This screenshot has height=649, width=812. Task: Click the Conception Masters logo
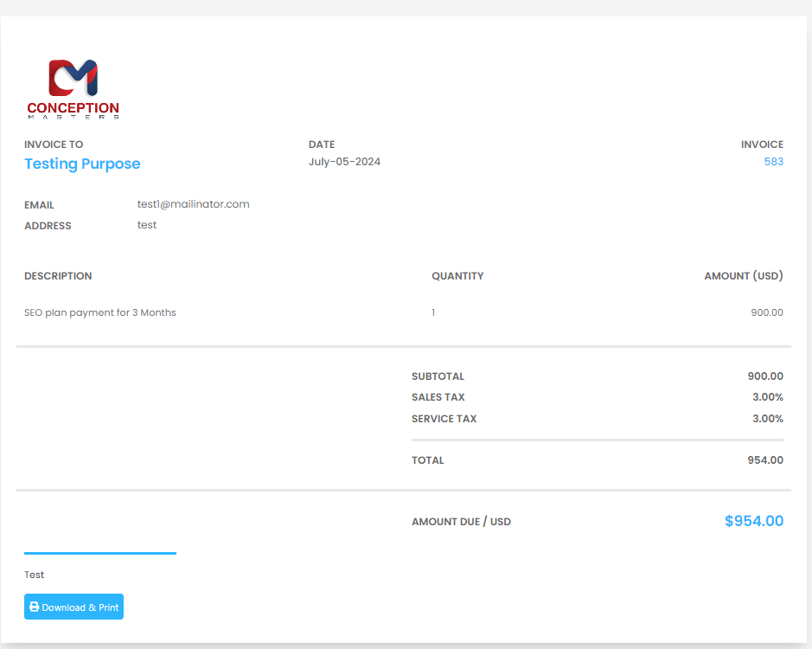click(x=74, y=88)
